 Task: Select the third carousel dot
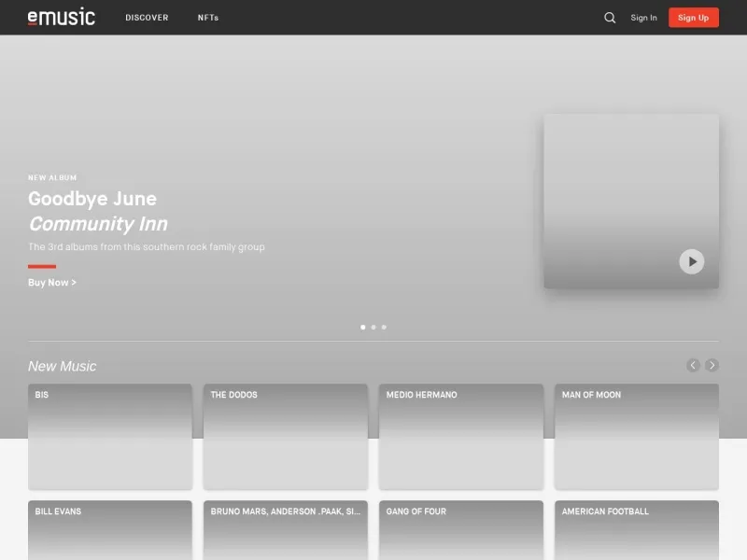coord(384,328)
